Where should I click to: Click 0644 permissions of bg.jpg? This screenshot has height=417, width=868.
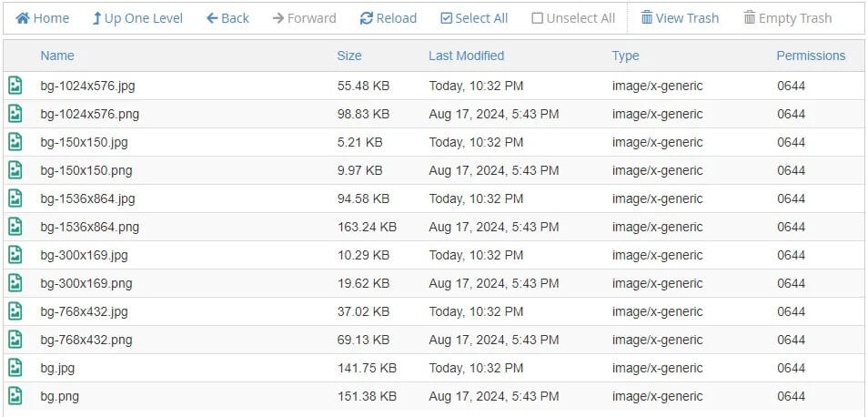(791, 368)
